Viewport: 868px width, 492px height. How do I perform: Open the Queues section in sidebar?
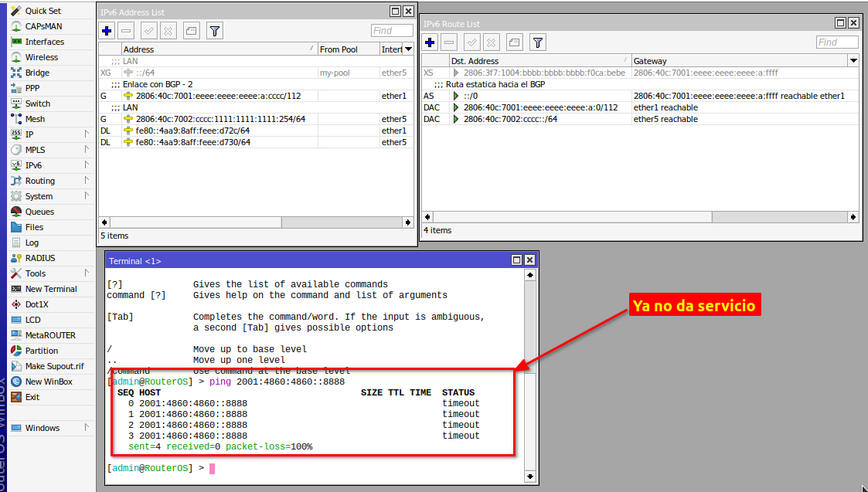[x=39, y=212]
